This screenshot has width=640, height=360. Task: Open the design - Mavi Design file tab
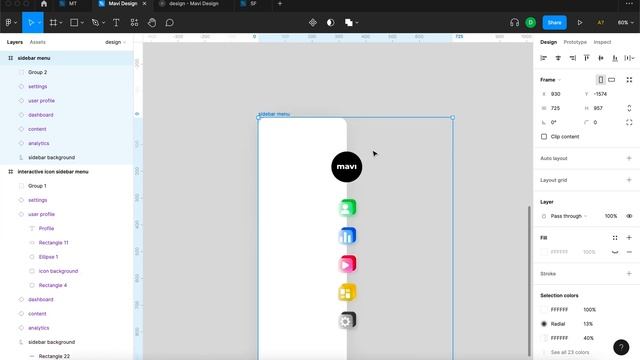pyautogui.click(x=193, y=4)
